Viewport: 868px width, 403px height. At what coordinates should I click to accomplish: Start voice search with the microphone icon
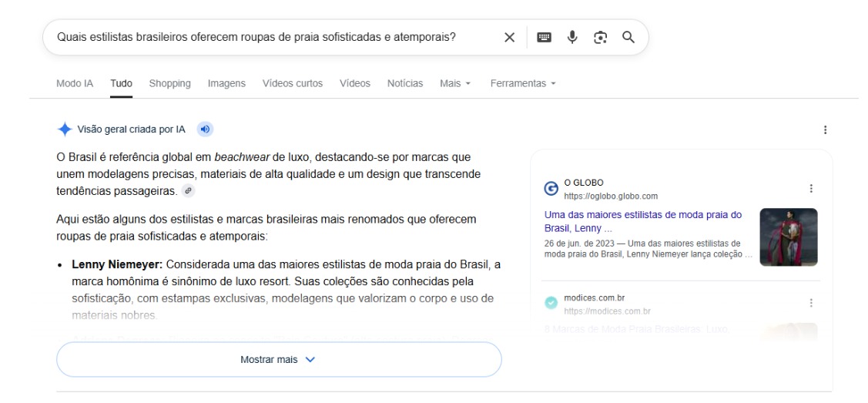[x=572, y=37]
